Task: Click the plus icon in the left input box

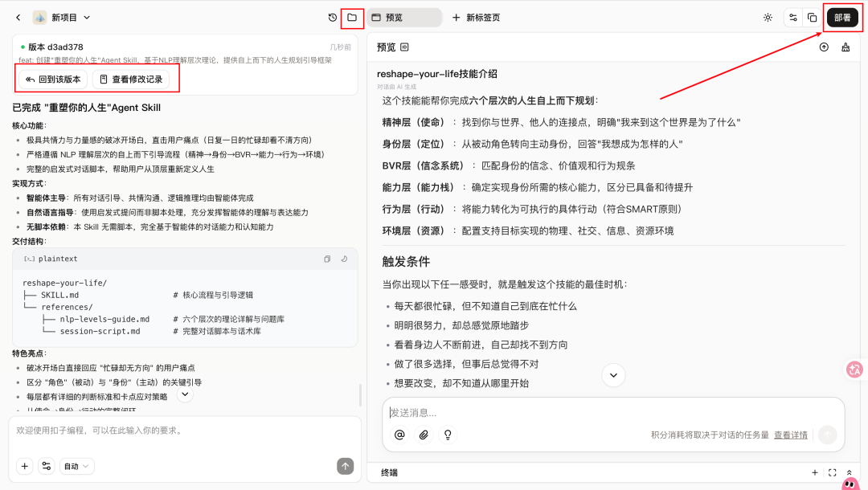Action: click(24, 466)
